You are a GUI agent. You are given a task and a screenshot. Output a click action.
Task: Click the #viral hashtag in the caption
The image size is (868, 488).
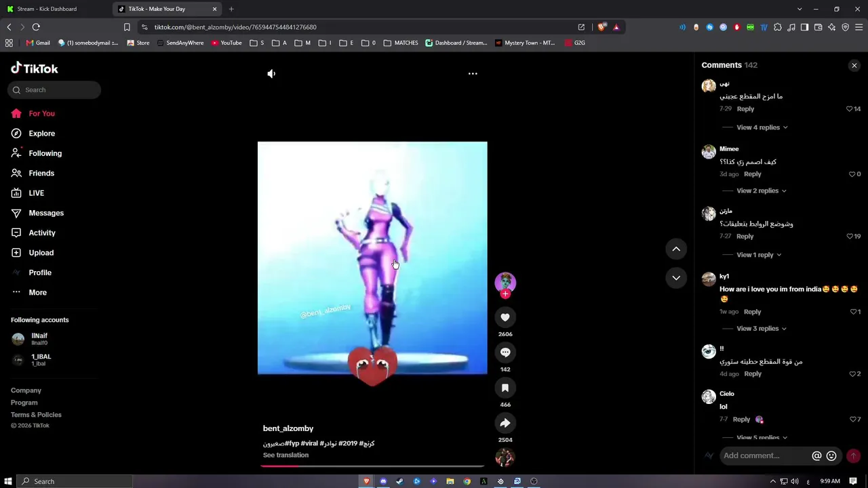pos(309,443)
